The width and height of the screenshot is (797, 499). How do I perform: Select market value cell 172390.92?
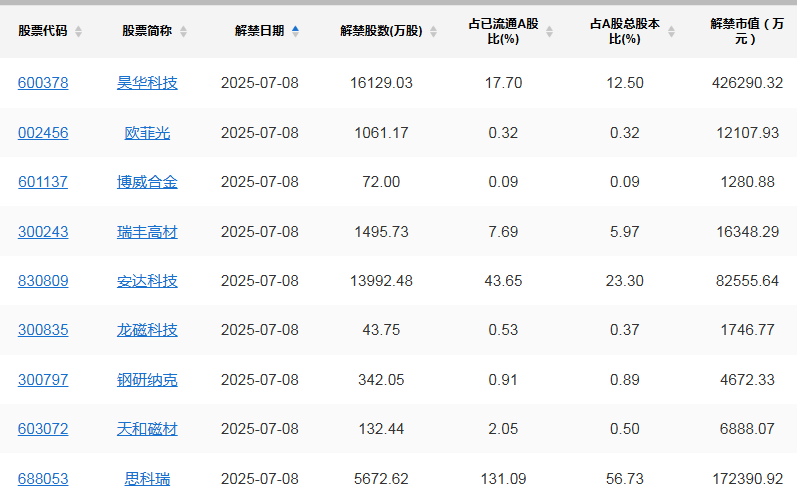tap(747, 479)
